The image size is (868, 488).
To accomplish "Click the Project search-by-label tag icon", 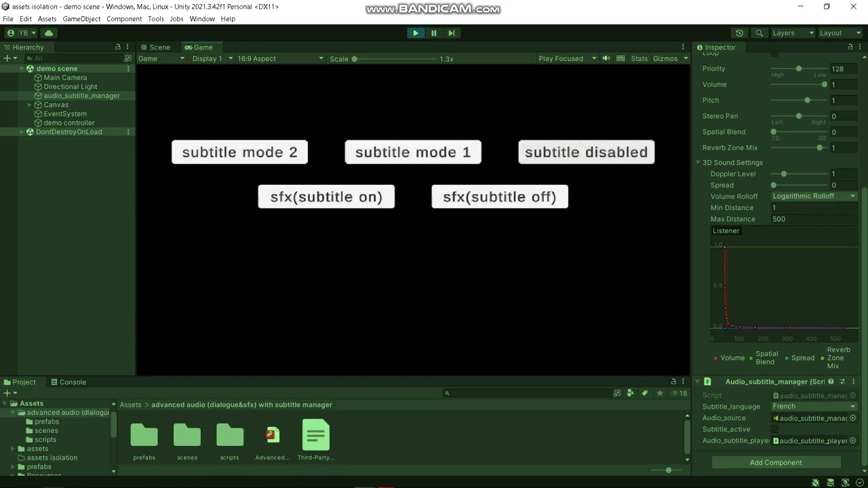I will coord(645,393).
